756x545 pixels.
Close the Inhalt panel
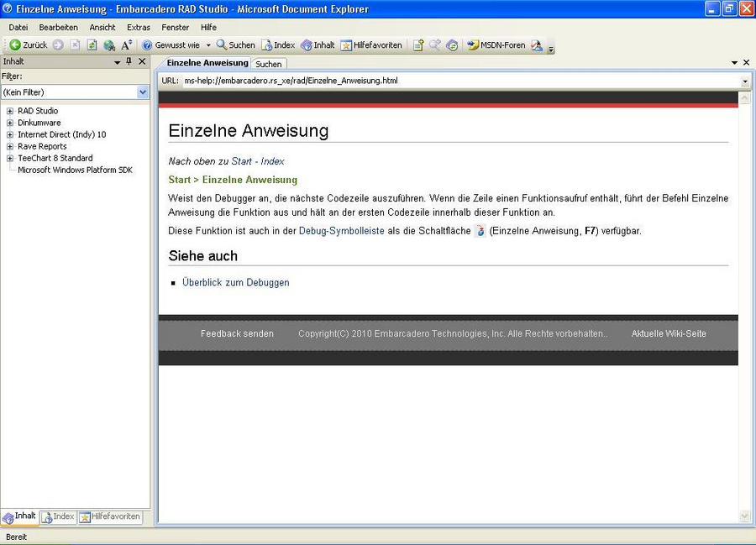[142, 61]
